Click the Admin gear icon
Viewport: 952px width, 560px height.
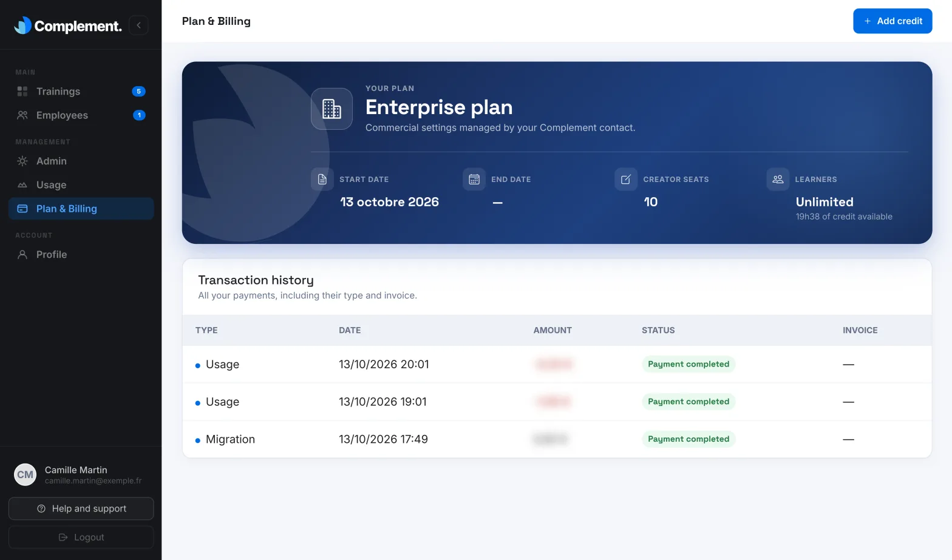pyautogui.click(x=22, y=161)
